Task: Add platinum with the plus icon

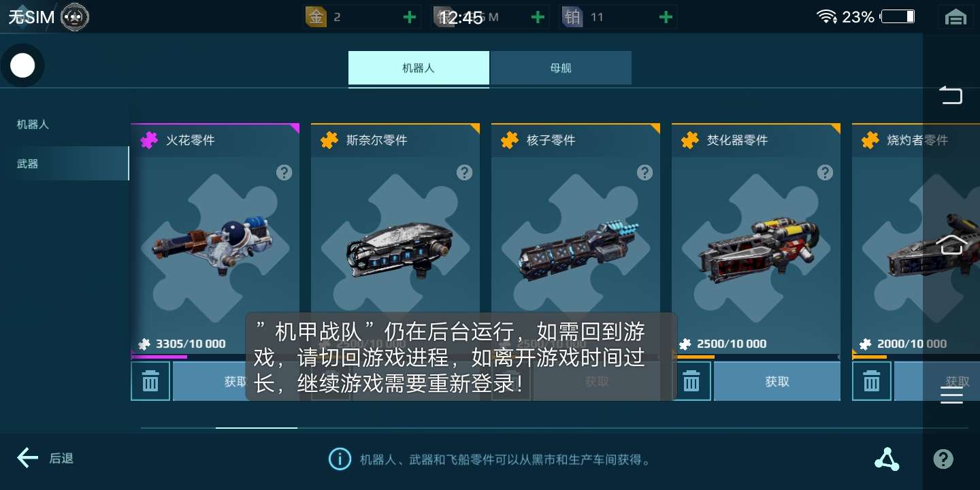Action: click(x=666, y=17)
